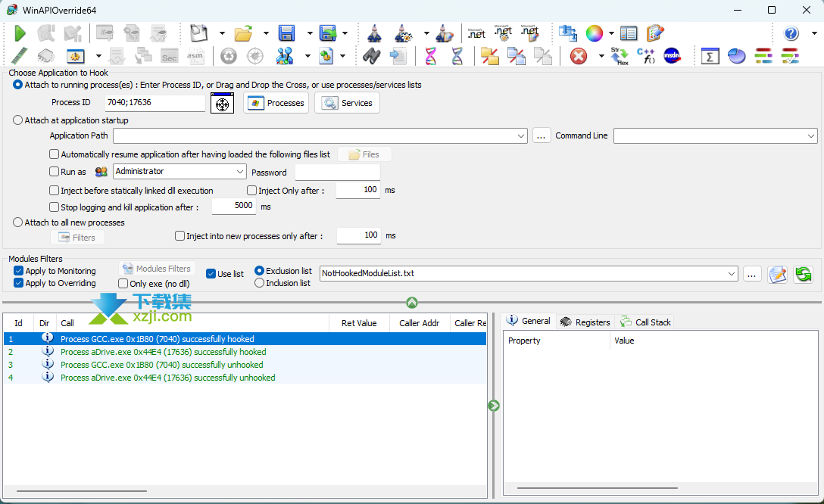Open the Call Stack tab
824x504 pixels.
[645, 322]
